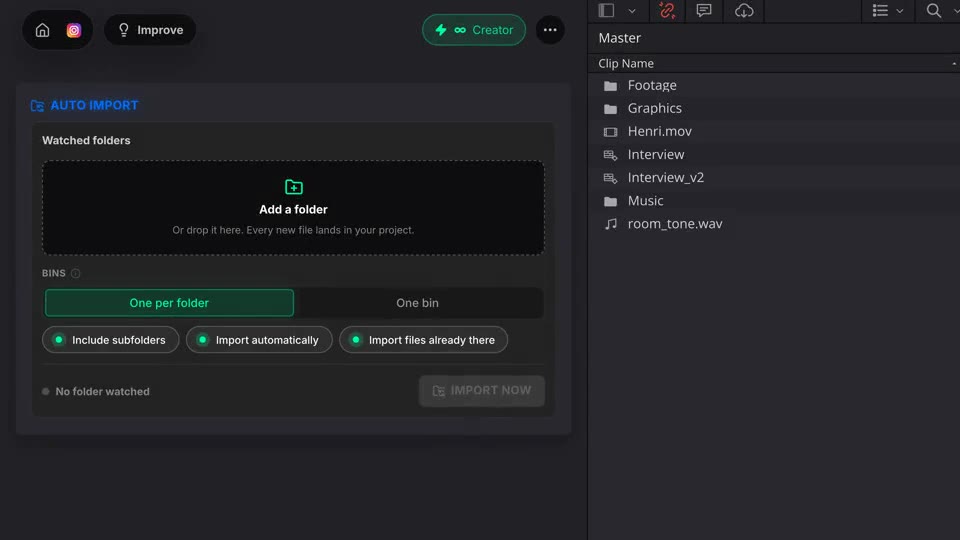Click the Import Now button
The width and height of the screenshot is (960, 540).
click(482, 391)
